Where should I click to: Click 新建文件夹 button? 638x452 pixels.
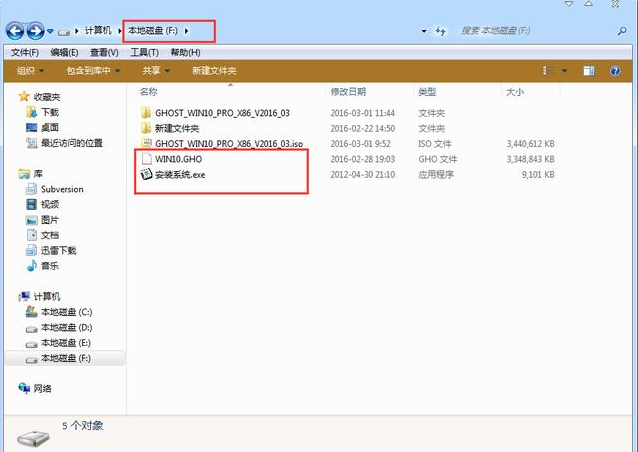pyautogui.click(x=214, y=71)
